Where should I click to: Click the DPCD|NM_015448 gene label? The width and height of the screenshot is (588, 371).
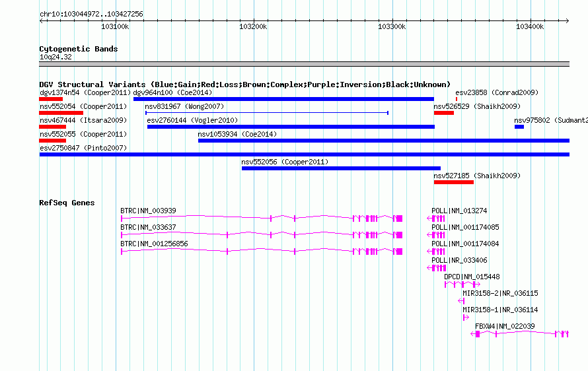point(472,277)
